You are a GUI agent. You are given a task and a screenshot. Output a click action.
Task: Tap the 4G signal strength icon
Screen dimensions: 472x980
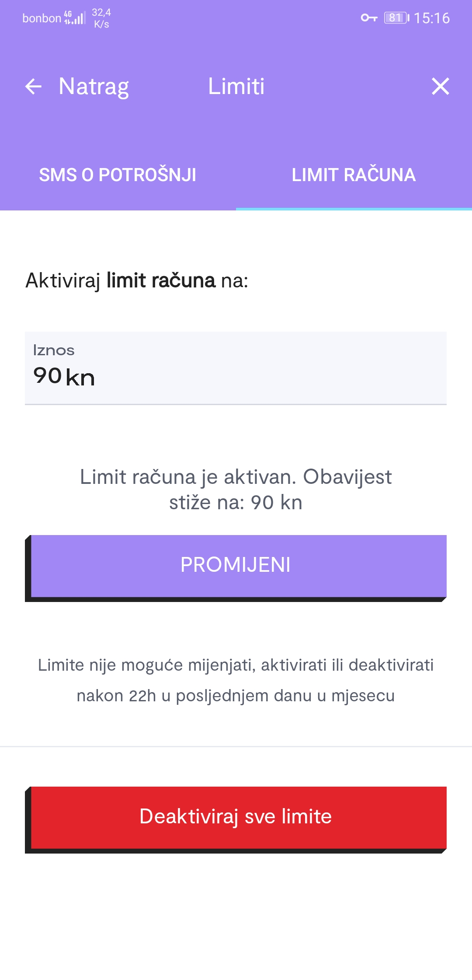(x=75, y=18)
